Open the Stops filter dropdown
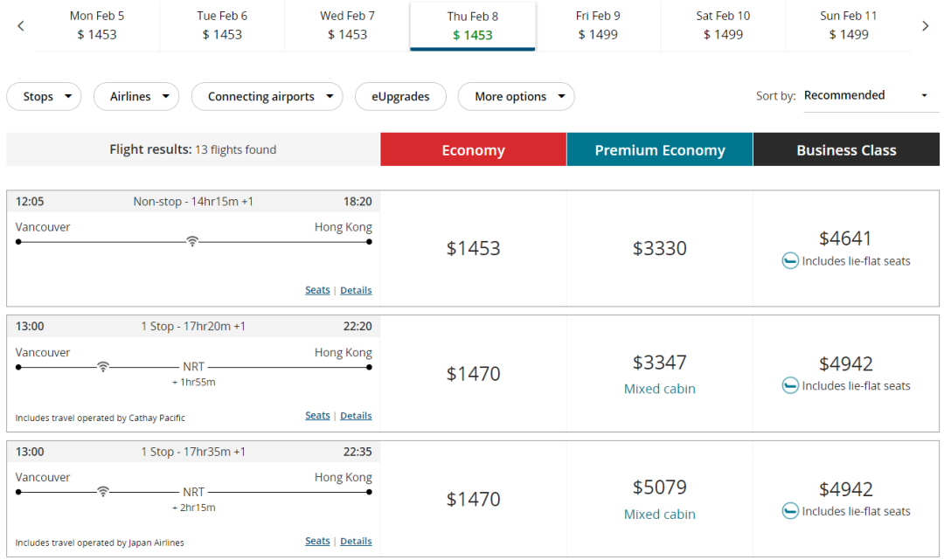 point(44,97)
